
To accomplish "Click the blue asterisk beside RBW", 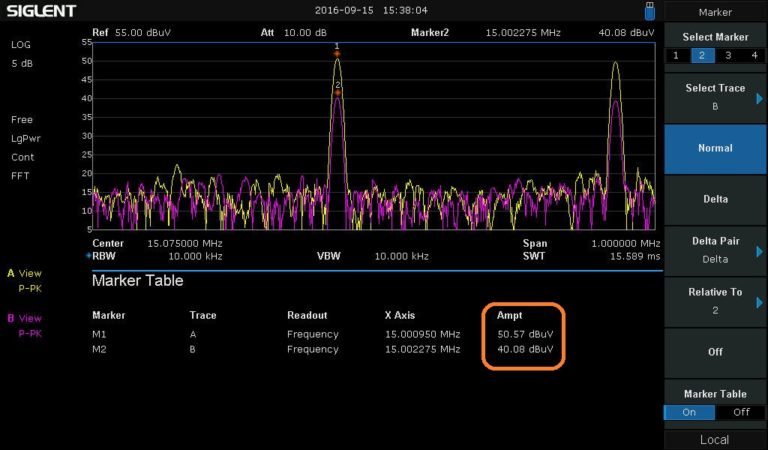I will pos(88,256).
